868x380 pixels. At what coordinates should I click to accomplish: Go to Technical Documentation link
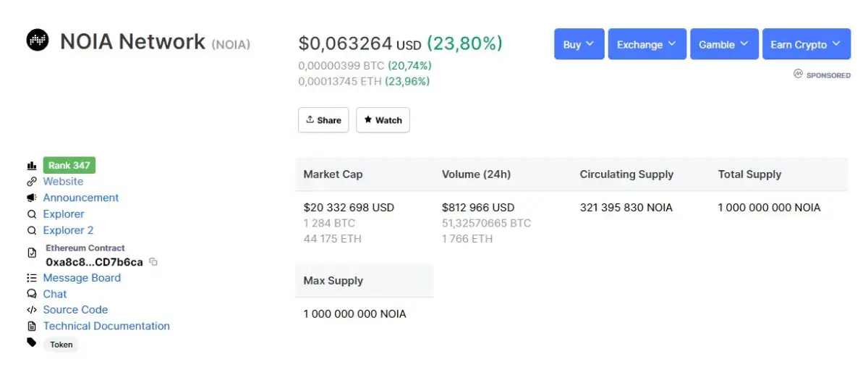[x=106, y=326]
